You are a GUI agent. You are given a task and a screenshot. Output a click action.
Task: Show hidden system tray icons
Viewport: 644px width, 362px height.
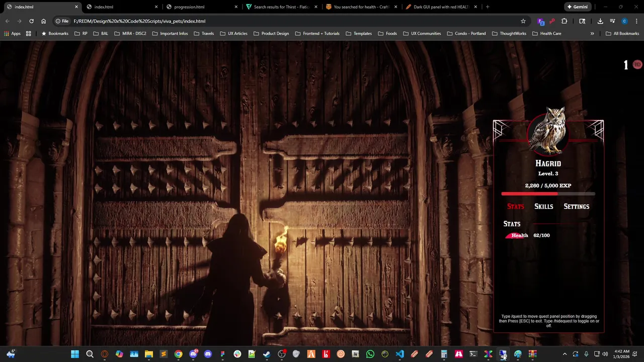565,354
